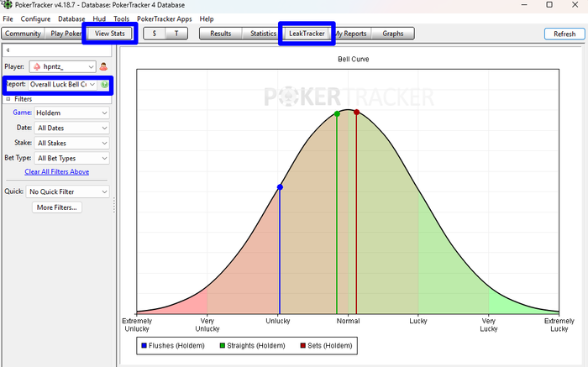Open the Game dropdown set to Holdem
The image size is (588, 367).
point(71,113)
